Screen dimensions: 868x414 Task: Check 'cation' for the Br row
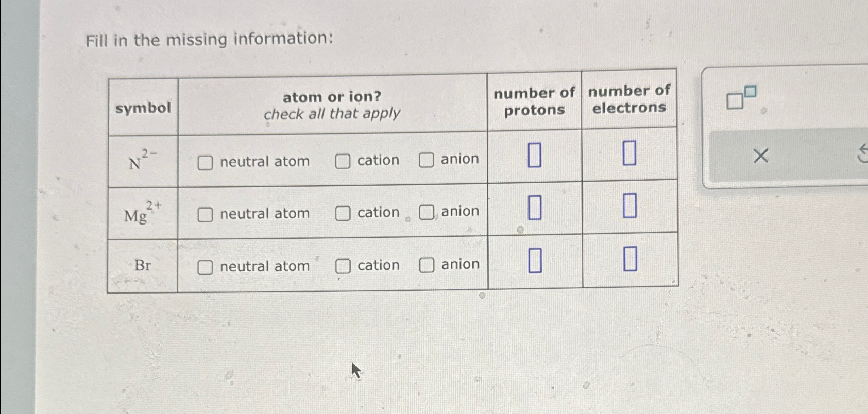point(342,266)
